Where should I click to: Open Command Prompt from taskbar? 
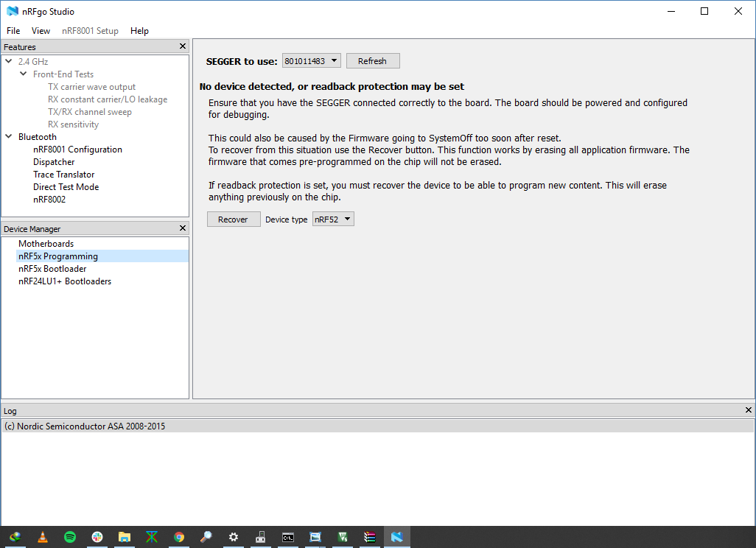pos(288,537)
